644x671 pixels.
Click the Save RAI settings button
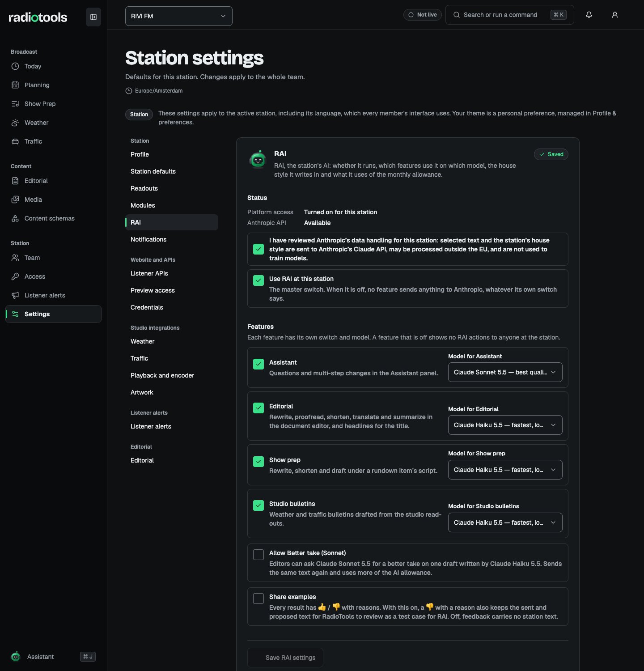tap(285, 658)
